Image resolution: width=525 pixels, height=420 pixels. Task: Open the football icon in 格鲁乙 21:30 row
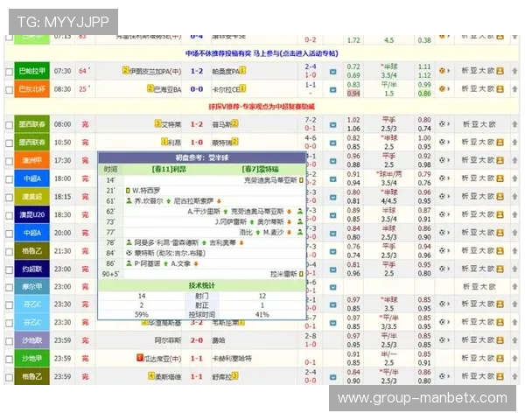(443, 250)
